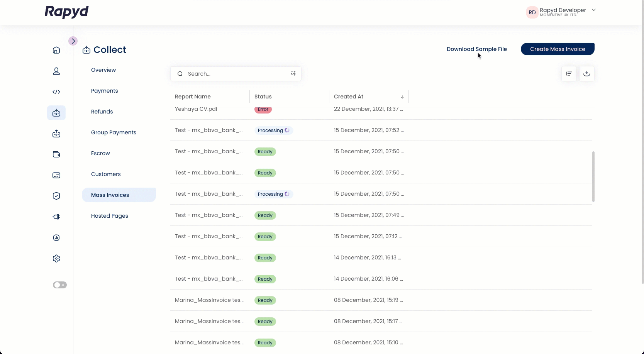Click the table's vertical scrollbar thumb

coord(593,176)
